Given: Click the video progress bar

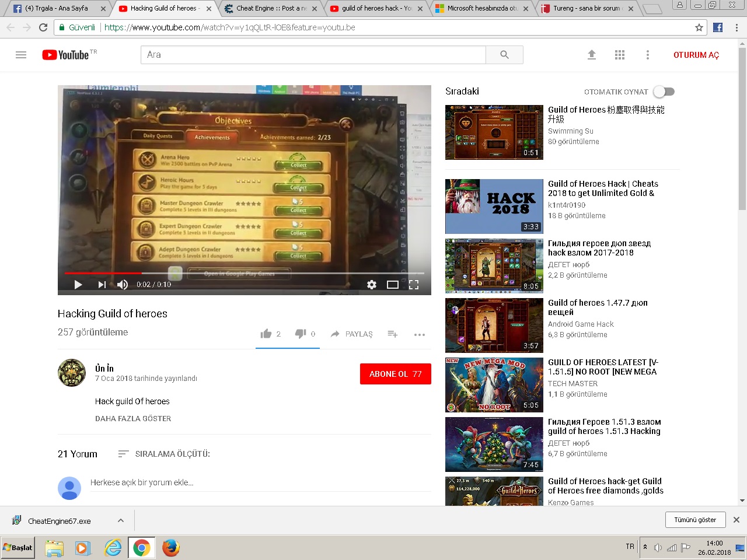Looking at the screenshot, I should [x=245, y=273].
